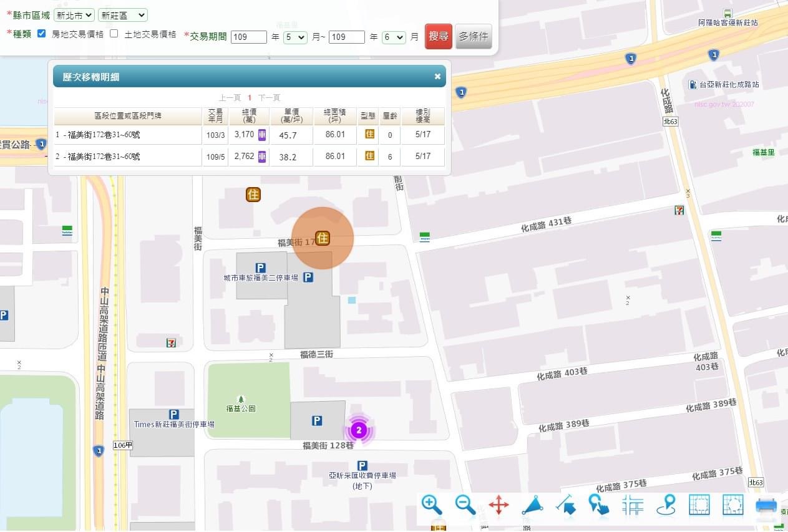
Task: Click the 交易年月 column header
Action: point(215,116)
